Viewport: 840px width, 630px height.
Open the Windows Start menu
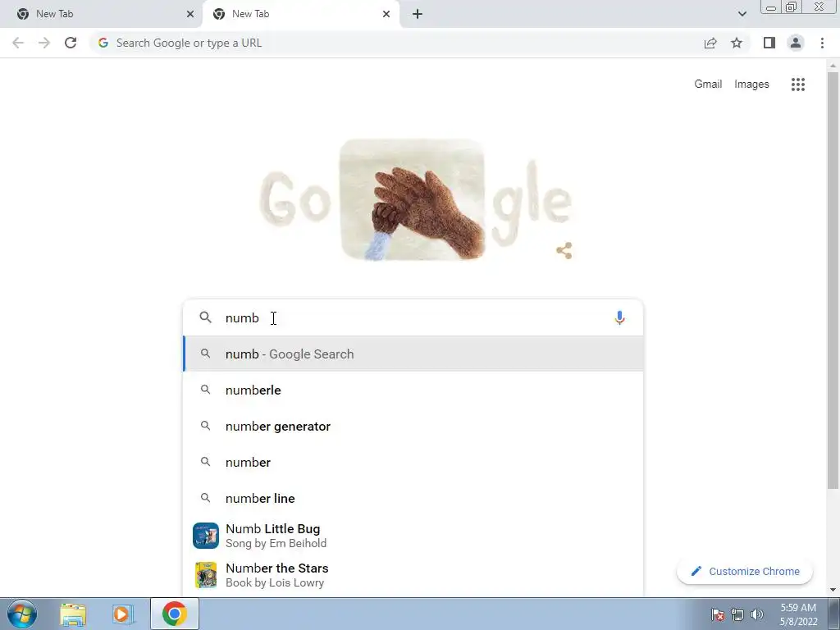pyautogui.click(x=21, y=614)
